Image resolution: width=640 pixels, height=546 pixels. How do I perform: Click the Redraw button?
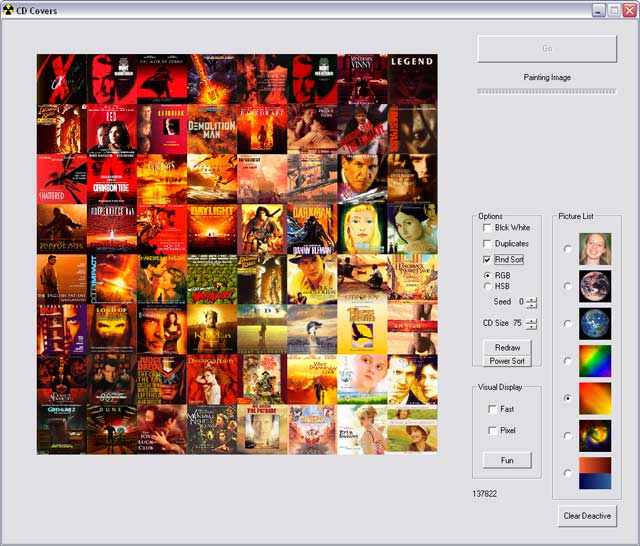pos(507,347)
